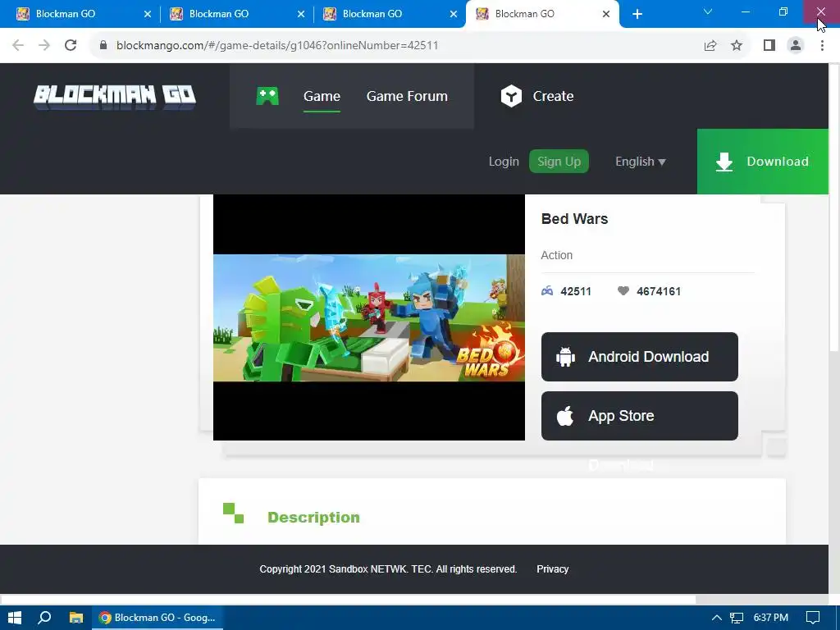Click the Action genre label
The height and width of the screenshot is (630, 840).
(557, 255)
